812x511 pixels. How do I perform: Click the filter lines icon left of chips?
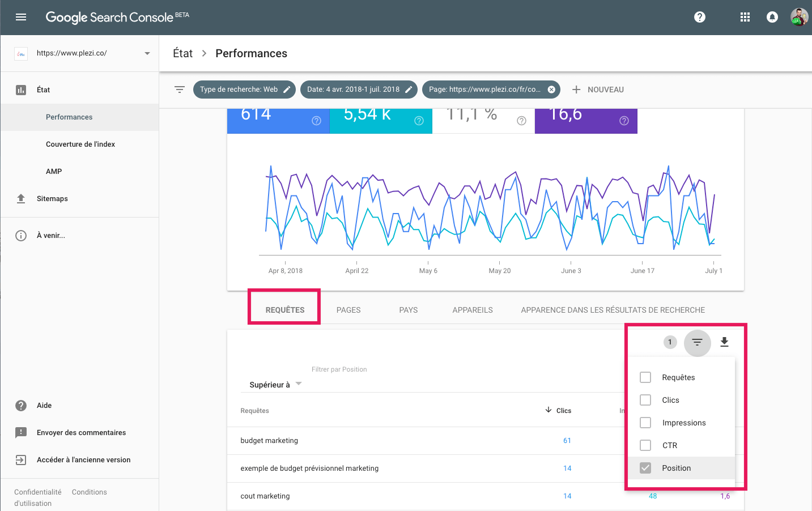pyautogui.click(x=180, y=90)
